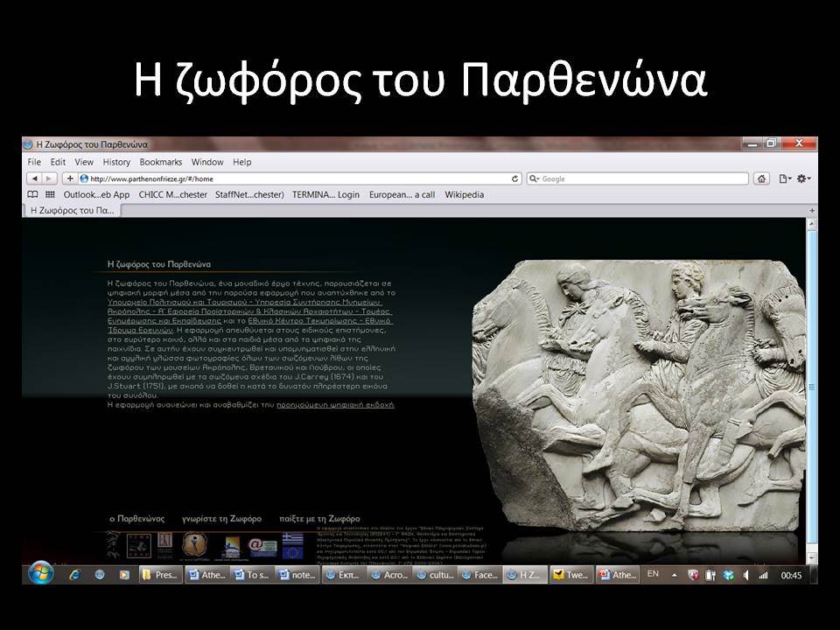Switch to the 'To s...' Word taskbar item

click(252, 575)
